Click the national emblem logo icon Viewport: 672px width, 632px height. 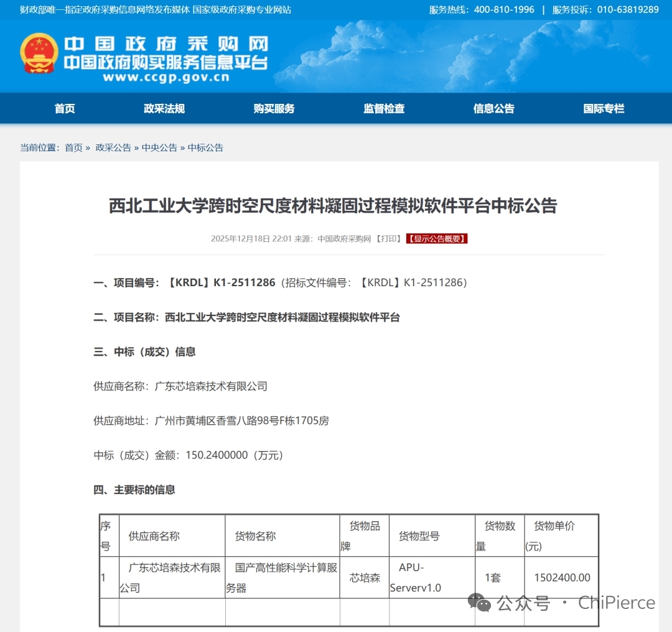point(39,53)
